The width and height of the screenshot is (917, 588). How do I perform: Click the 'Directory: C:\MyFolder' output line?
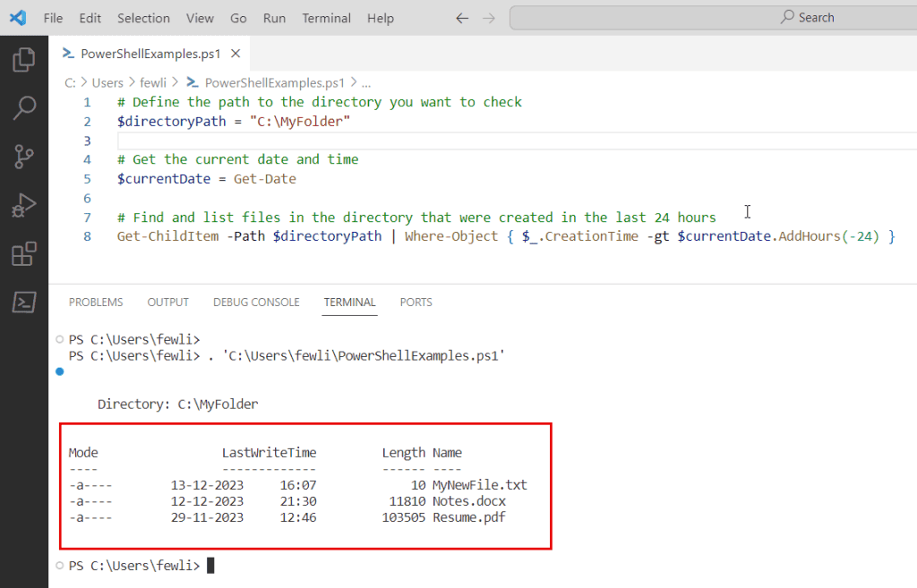tap(178, 405)
